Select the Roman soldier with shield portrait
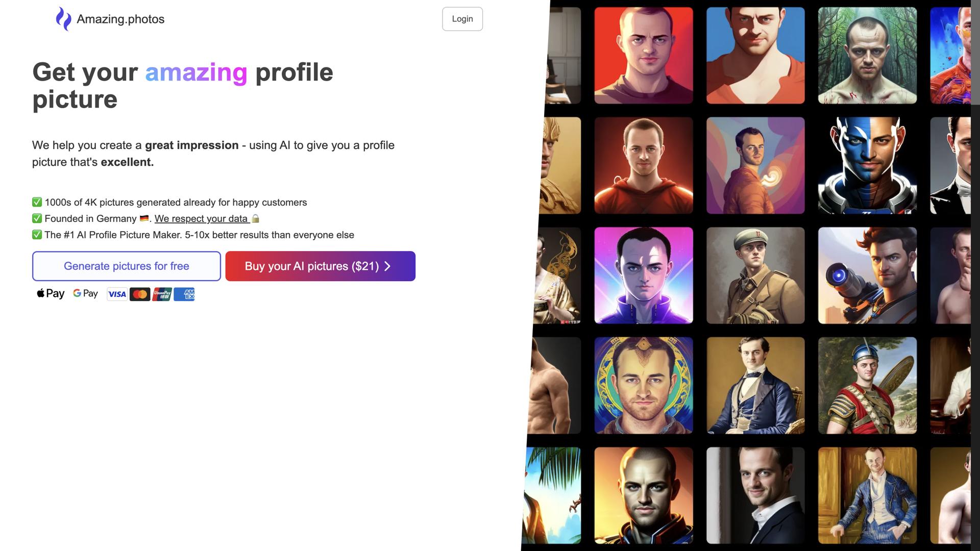This screenshot has height=551, width=980. pyautogui.click(x=867, y=385)
